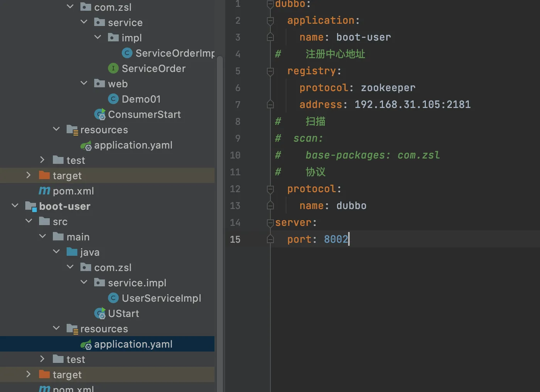Open ConsumerStart in the tree
Viewport: 540px width, 392px height.
tap(144, 114)
